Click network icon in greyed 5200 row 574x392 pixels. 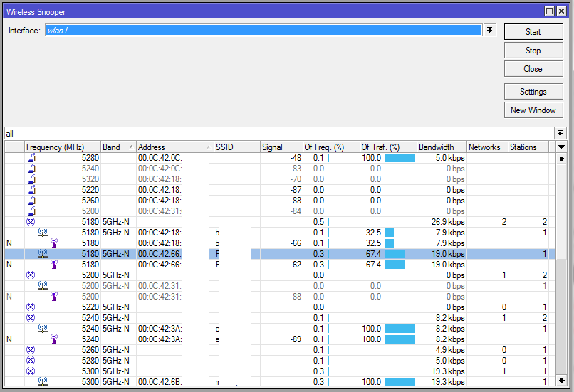click(43, 286)
